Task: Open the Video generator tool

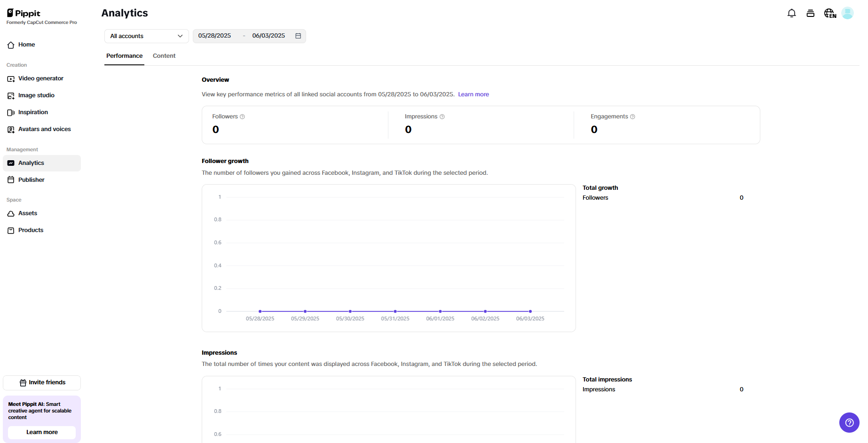Action: (41, 78)
